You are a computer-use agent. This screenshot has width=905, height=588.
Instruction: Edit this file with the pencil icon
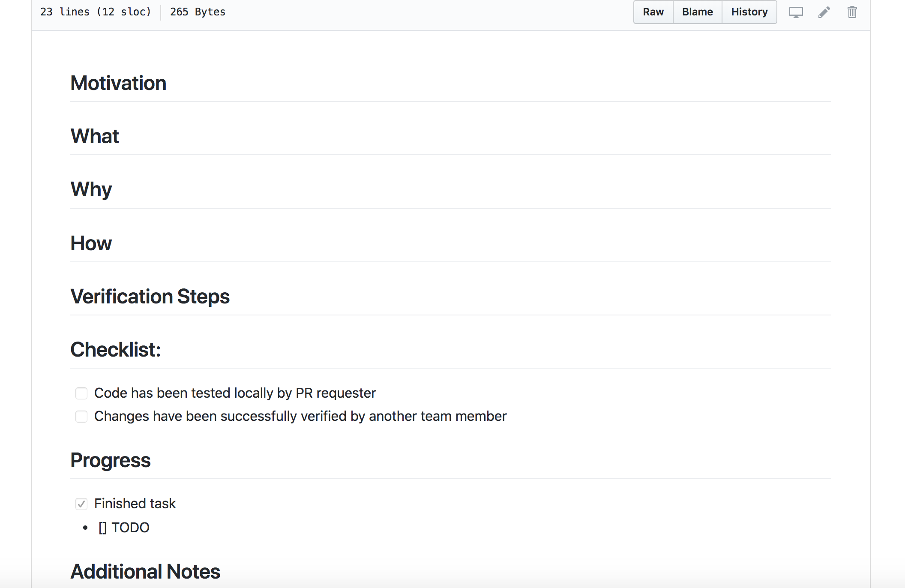tap(824, 12)
